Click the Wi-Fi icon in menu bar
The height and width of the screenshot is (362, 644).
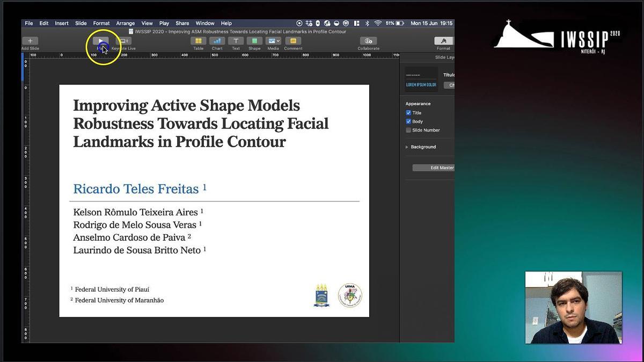378,23
